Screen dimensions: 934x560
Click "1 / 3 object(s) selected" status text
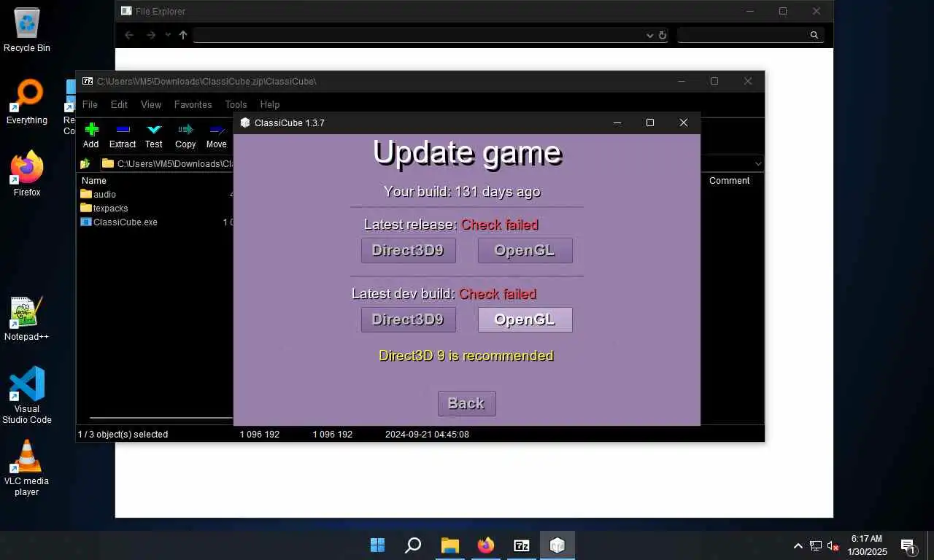[x=123, y=434]
